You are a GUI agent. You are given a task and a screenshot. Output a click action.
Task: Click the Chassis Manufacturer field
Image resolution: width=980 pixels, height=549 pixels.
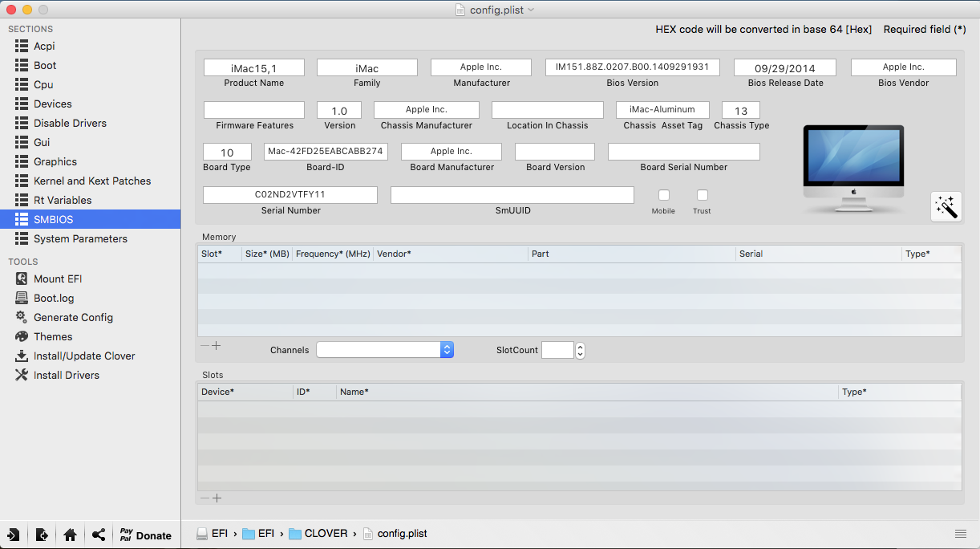click(x=427, y=110)
